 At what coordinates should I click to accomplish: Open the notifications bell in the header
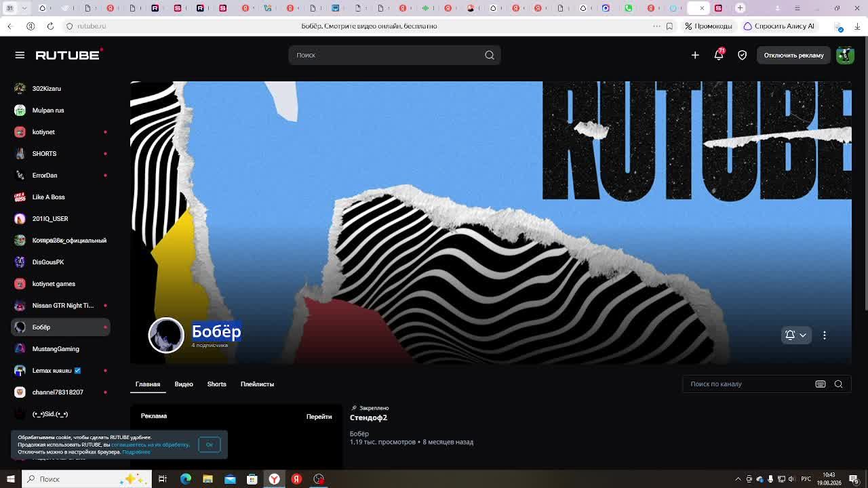719,55
